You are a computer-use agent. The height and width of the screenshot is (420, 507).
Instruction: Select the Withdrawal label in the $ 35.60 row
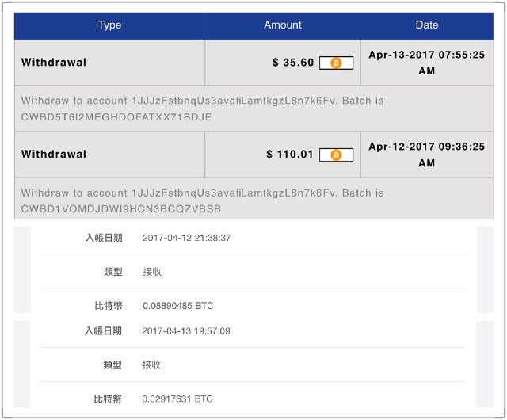click(54, 62)
